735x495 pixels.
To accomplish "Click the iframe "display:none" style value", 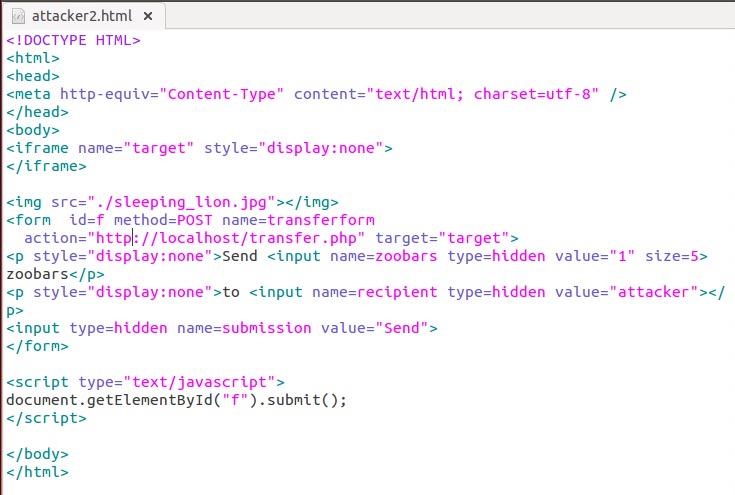I will click(321, 148).
